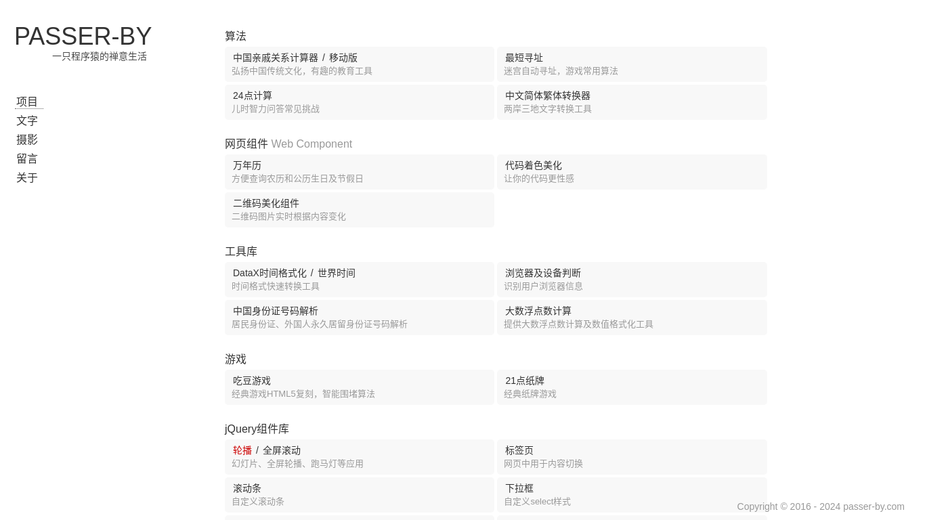Open the 世界时间 link
Screen dimensions: 925x520
pyautogui.click(x=336, y=273)
